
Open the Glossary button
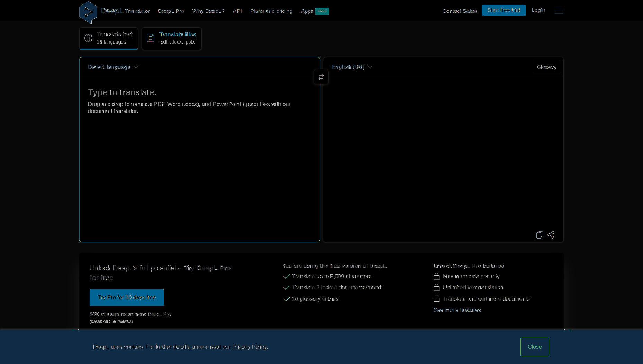(547, 67)
